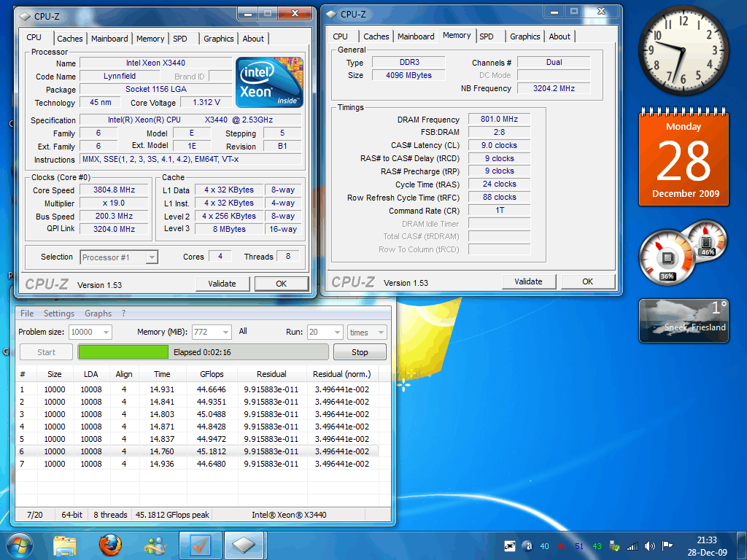Switch to Caches tab in left CPU-Z

click(x=69, y=39)
